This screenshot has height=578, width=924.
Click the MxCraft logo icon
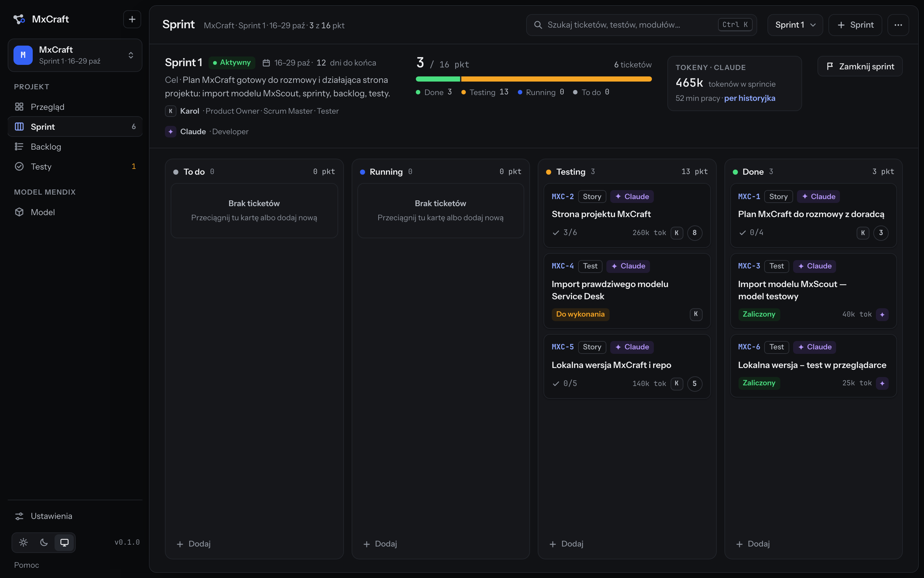[x=19, y=19]
